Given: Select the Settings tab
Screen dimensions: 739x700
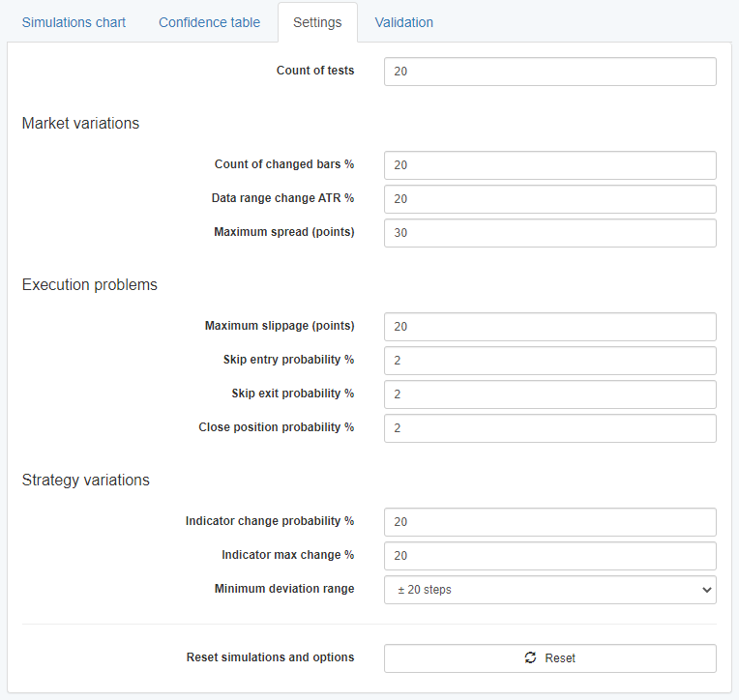Looking at the screenshot, I should coord(317,22).
